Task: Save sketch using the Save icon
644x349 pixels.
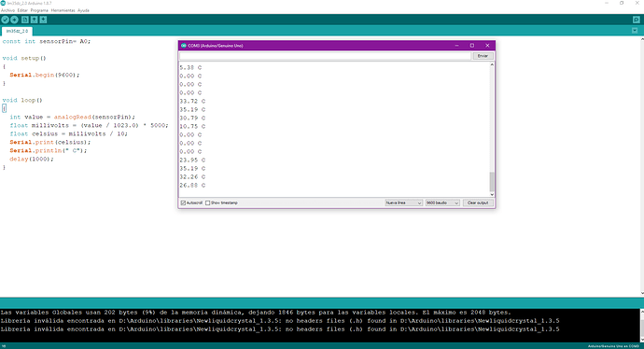Action: (43, 20)
